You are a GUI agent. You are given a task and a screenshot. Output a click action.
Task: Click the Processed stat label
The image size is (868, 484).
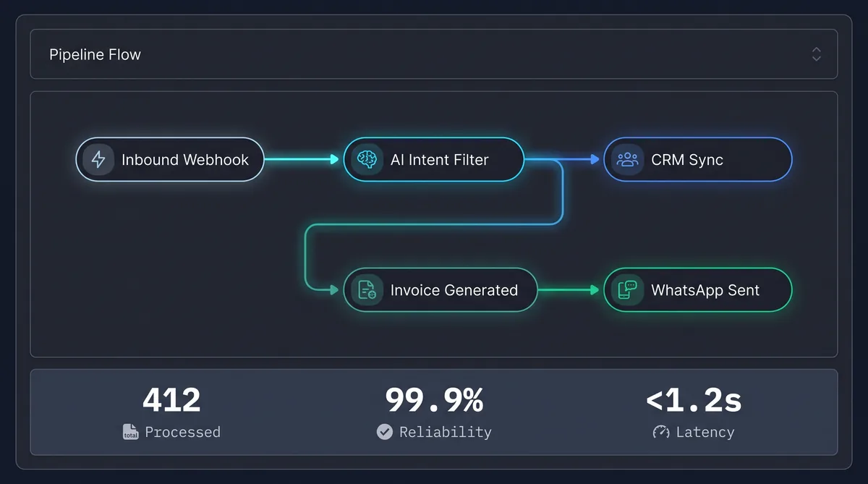pos(182,432)
